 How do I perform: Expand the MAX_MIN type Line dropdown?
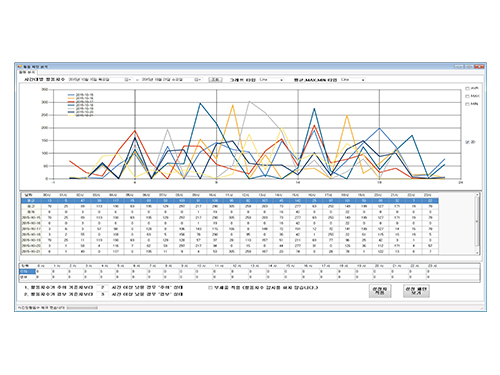click(x=353, y=80)
